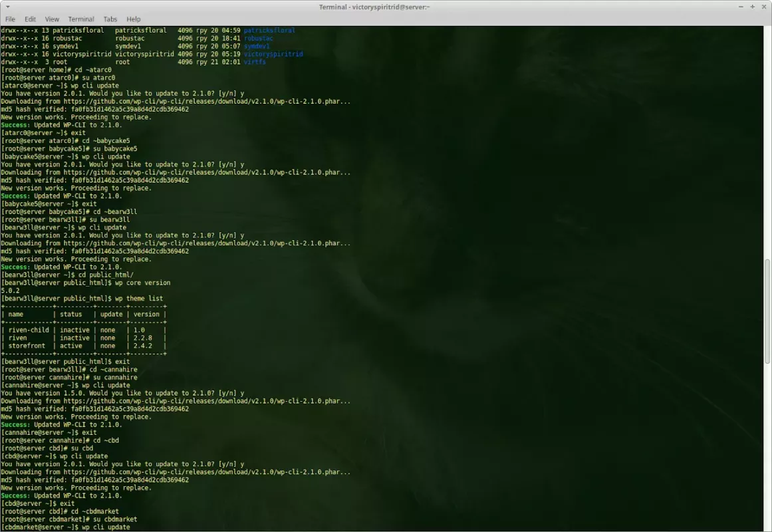Click the scrollbar track above the thumb
The height and width of the screenshot is (532, 772).
click(768, 133)
